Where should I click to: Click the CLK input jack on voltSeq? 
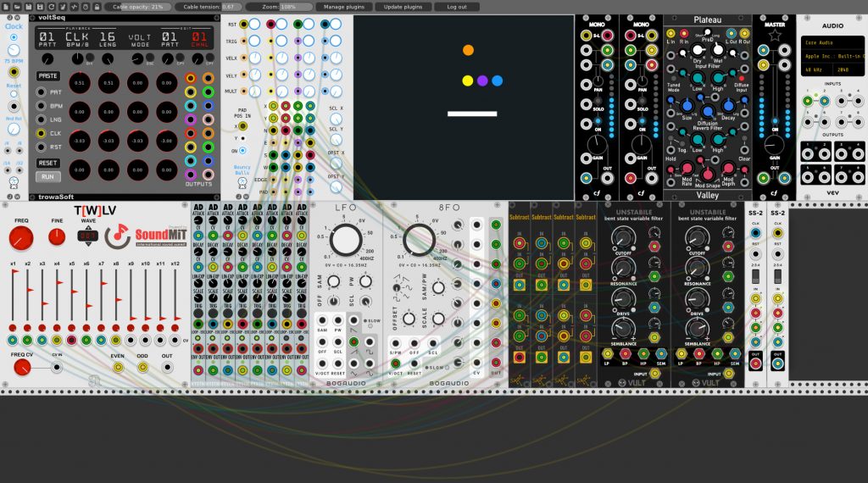pos(41,133)
